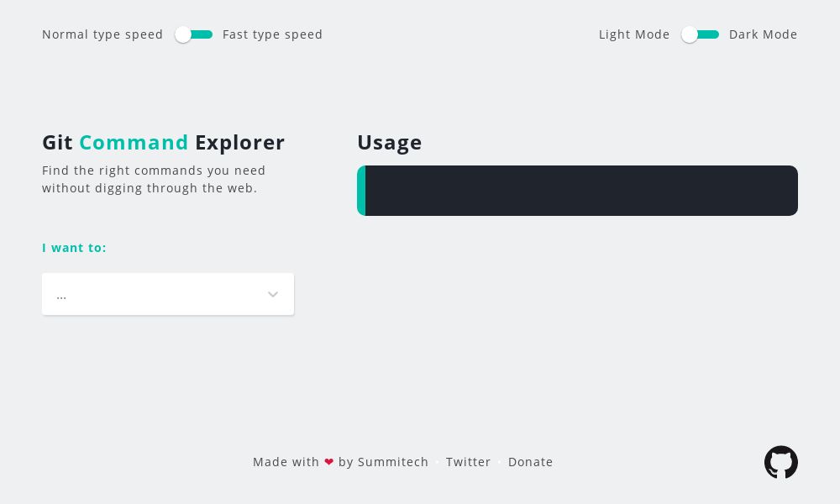Click the 'Fast type speed' label
Viewport: 840px width, 504px height.
(x=272, y=34)
